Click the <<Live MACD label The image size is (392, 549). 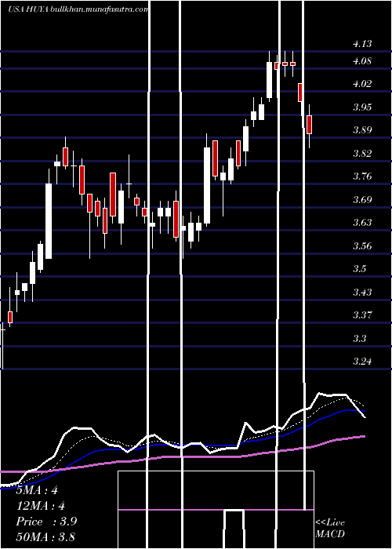pos(330,529)
